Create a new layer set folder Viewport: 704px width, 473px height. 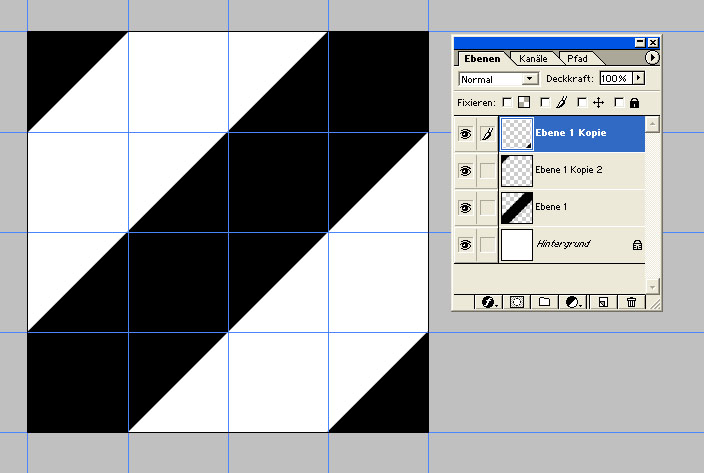[x=545, y=301]
